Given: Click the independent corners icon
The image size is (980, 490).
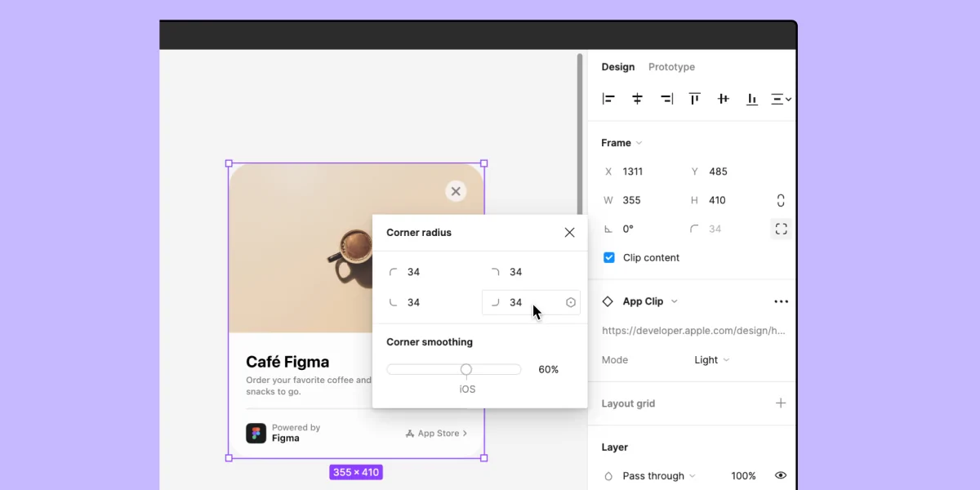Looking at the screenshot, I should pyautogui.click(x=781, y=229).
